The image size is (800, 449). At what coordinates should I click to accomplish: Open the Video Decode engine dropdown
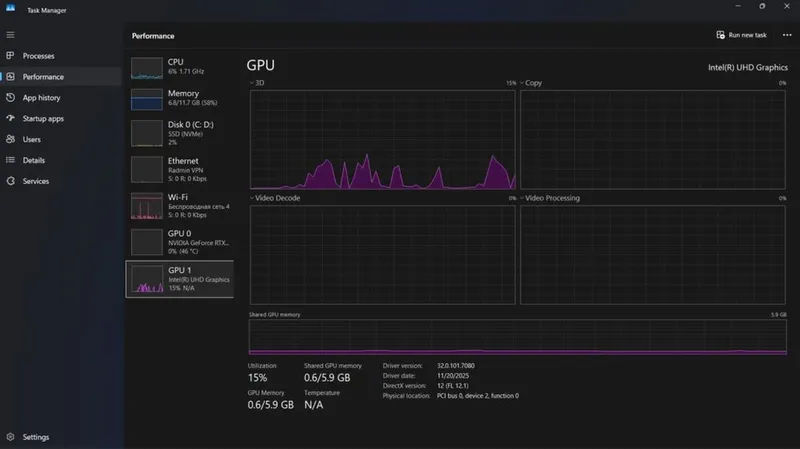tap(274, 198)
